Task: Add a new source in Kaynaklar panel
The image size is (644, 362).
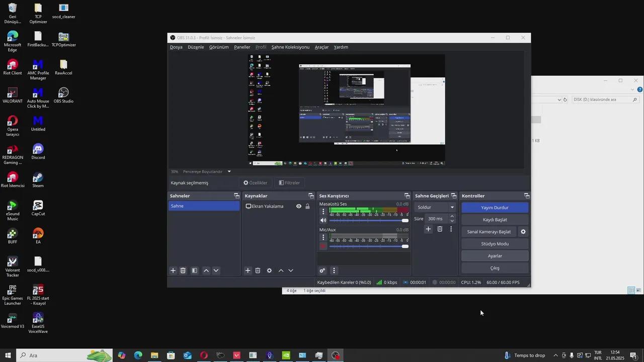Action: pos(248,270)
